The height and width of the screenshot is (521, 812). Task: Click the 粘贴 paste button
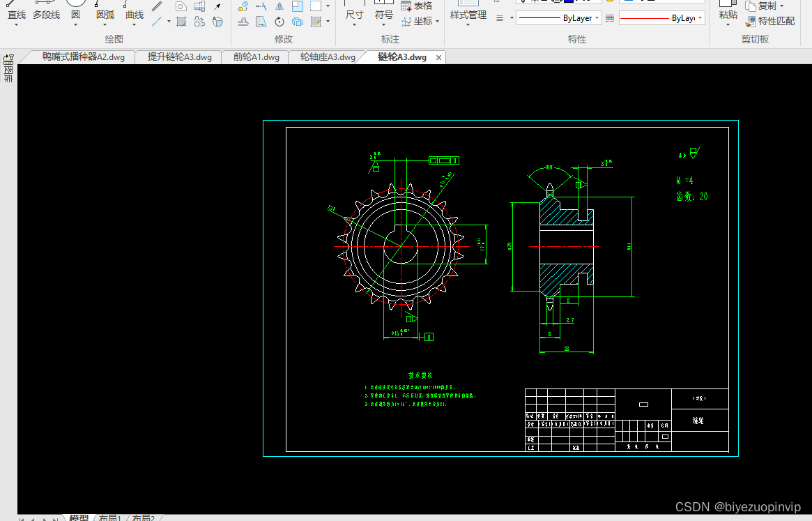tap(728, 11)
